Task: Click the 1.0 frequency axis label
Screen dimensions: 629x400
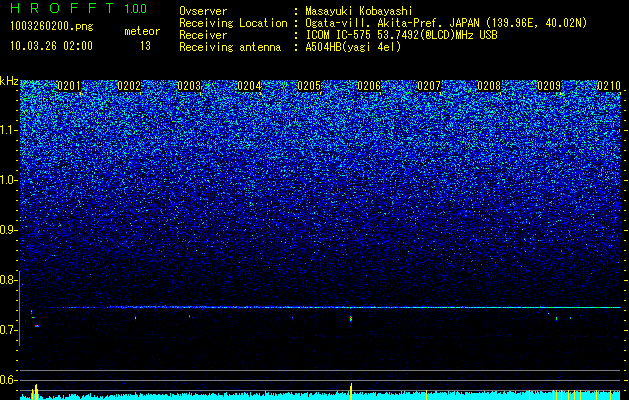Action: click(x=8, y=180)
